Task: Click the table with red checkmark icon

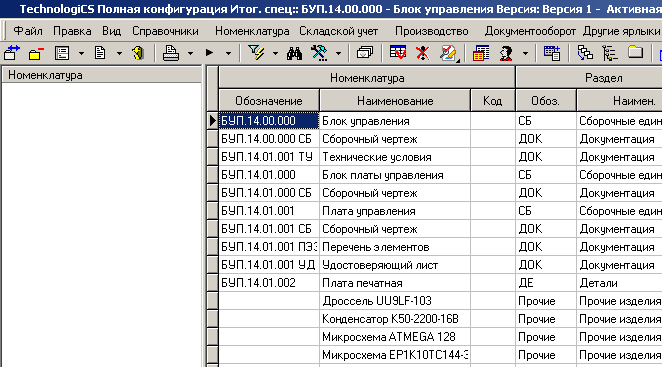Action: pyautogui.click(x=397, y=53)
